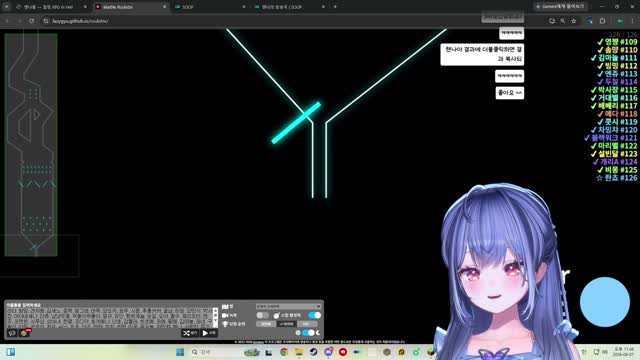This screenshot has width=640, height=360.
Task: Open the speech bubble chat icon under names
Action: pos(12,333)
